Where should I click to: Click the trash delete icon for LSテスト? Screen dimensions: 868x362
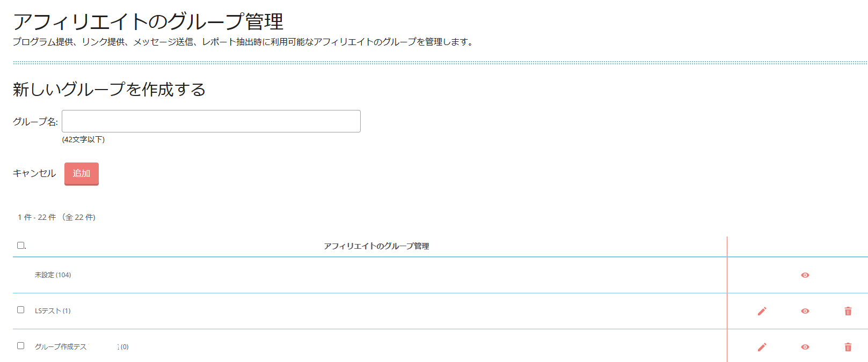(848, 311)
